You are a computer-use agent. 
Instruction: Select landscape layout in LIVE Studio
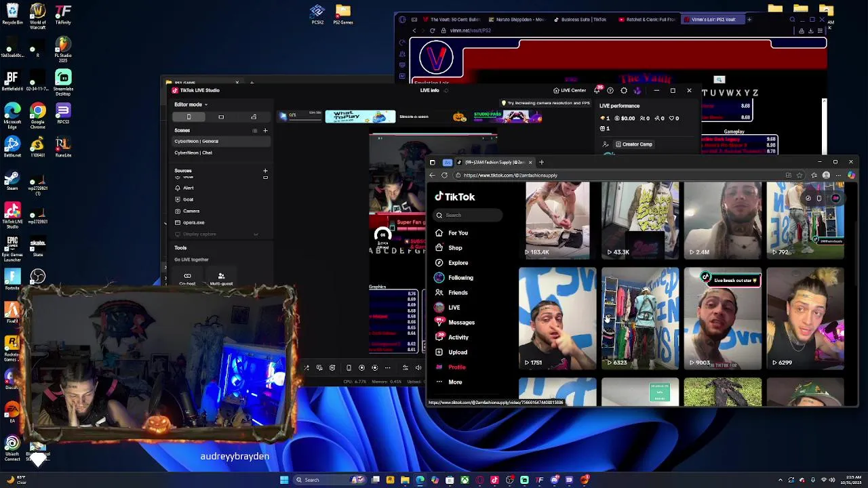(x=221, y=117)
